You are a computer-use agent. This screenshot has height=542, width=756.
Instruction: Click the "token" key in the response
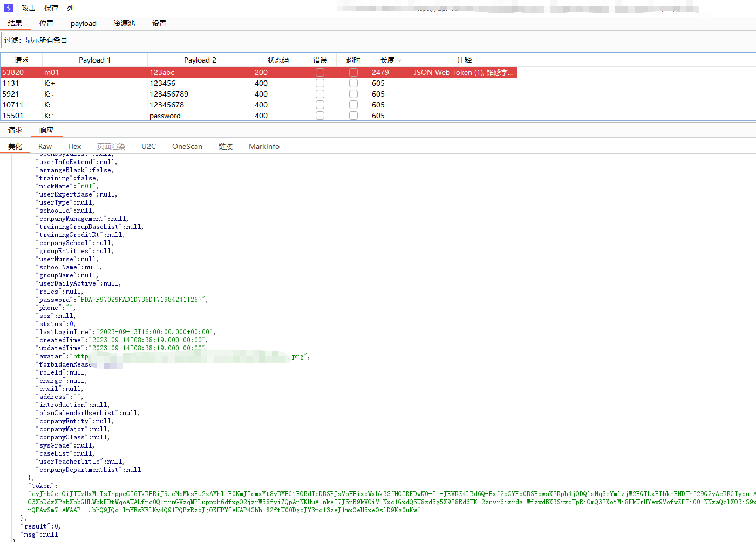(42, 486)
